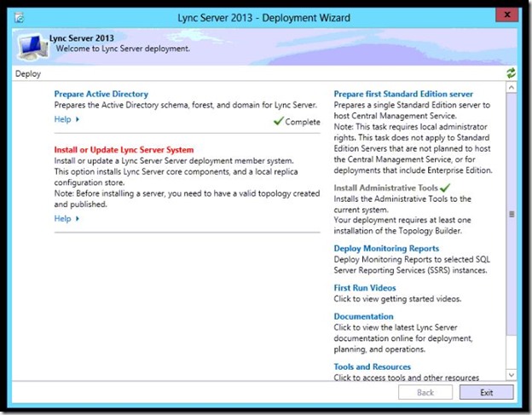Screen dimensions: 532x415
Task: Click the Back button
Action: (425, 393)
